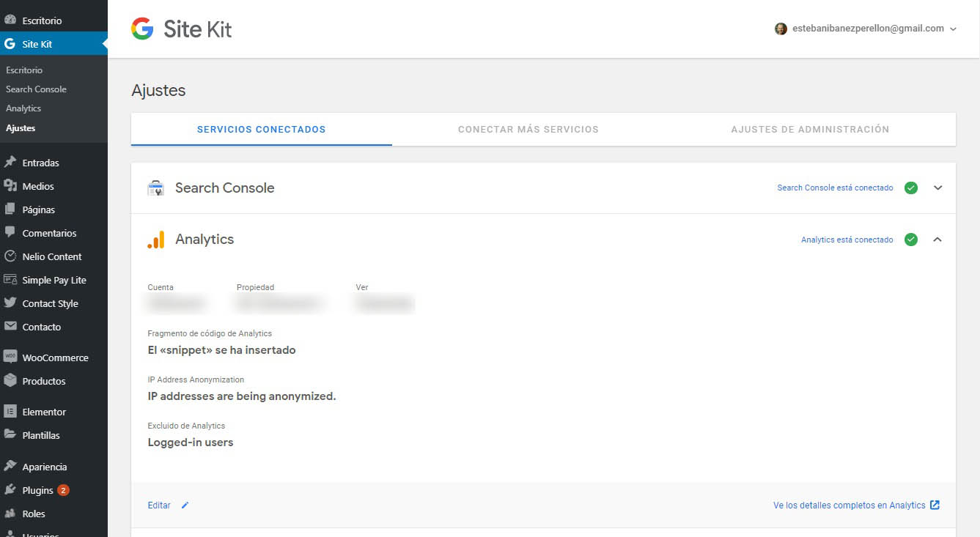Click the Elementor icon
The width and height of the screenshot is (980, 537).
[x=10, y=412]
